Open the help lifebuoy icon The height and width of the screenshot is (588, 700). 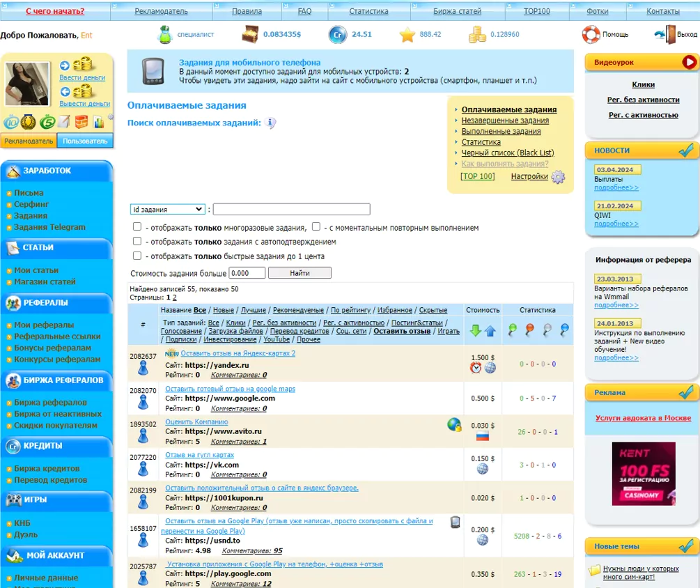coord(591,34)
